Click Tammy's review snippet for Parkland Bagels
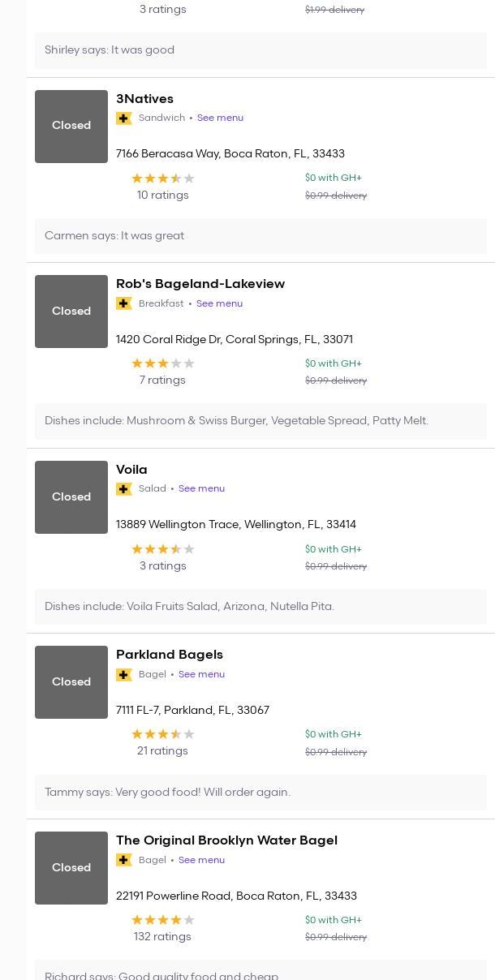 [167, 793]
